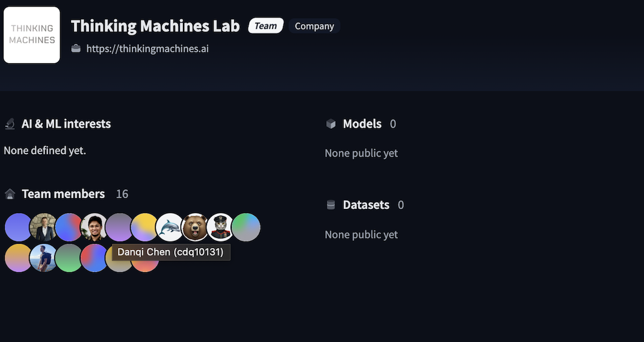Select the green gradient avatar after the cat
The height and width of the screenshot is (342, 644).
tap(246, 228)
